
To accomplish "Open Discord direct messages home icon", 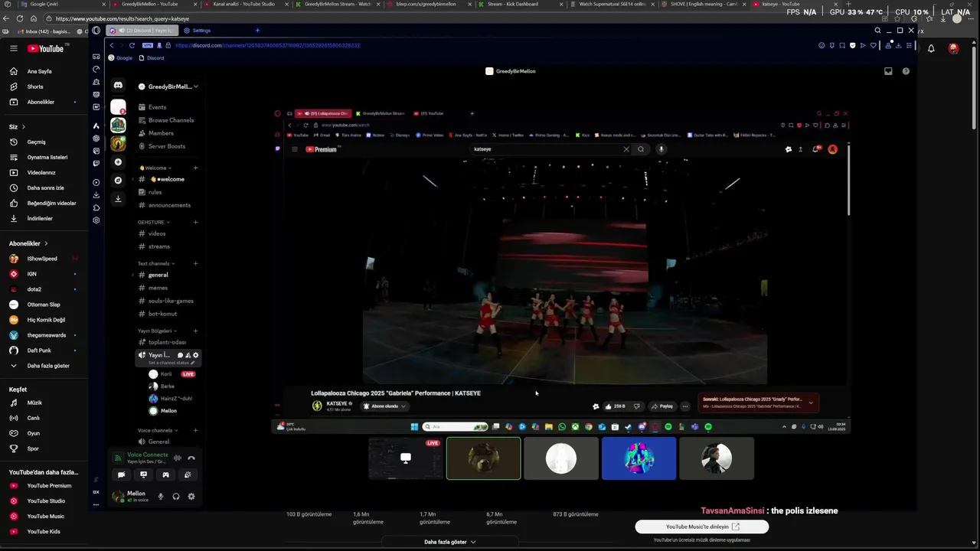I will pyautogui.click(x=118, y=86).
